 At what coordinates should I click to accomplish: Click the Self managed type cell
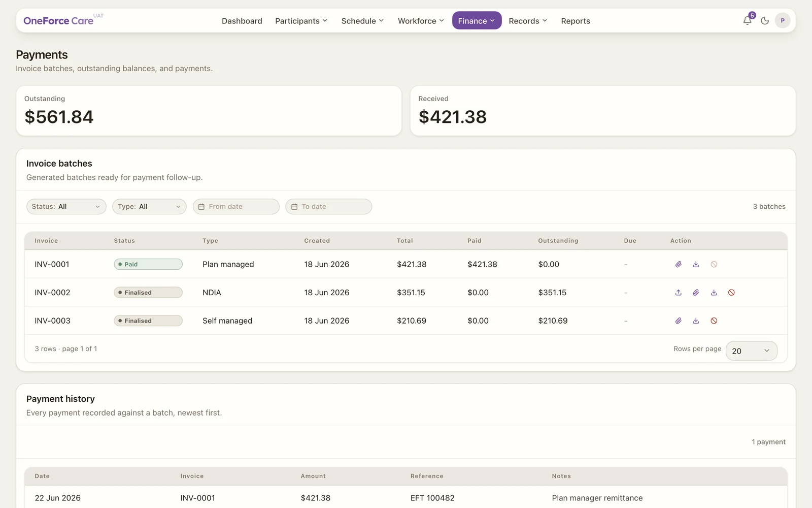pyautogui.click(x=227, y=321)
